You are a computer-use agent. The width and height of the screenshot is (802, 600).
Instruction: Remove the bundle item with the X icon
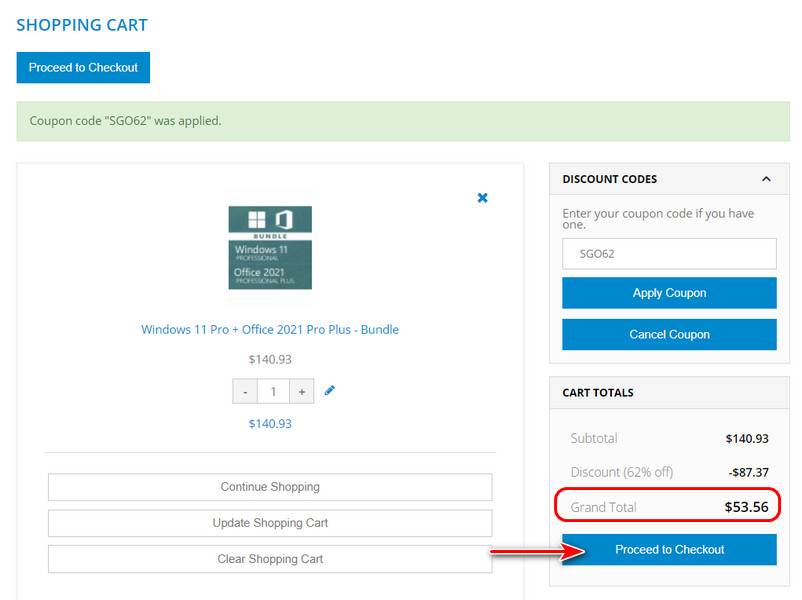point(482,198)
